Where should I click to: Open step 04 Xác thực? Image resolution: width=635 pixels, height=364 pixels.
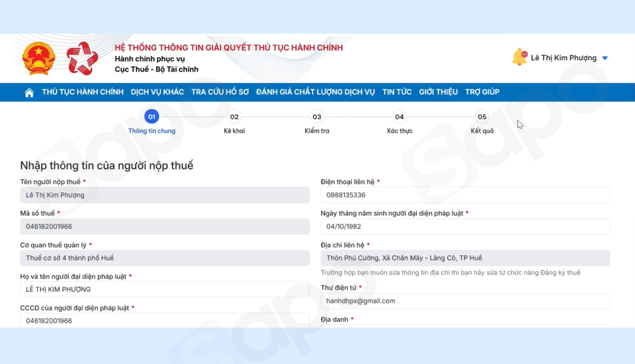(399, 117)
